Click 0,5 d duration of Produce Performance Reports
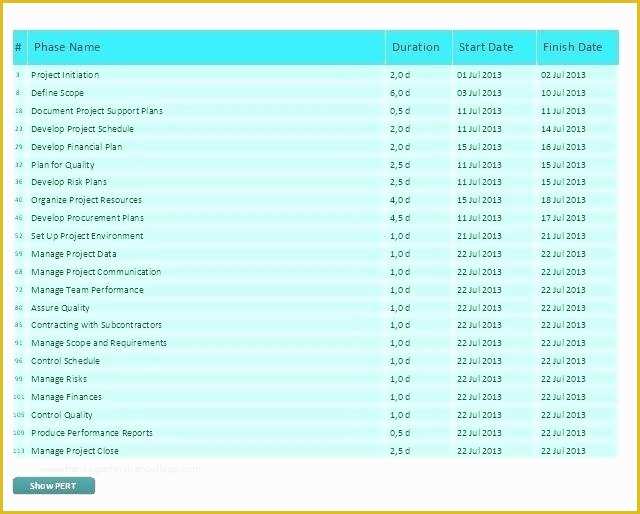The width and height of the screenshot is (640, 514). (400, 433)
